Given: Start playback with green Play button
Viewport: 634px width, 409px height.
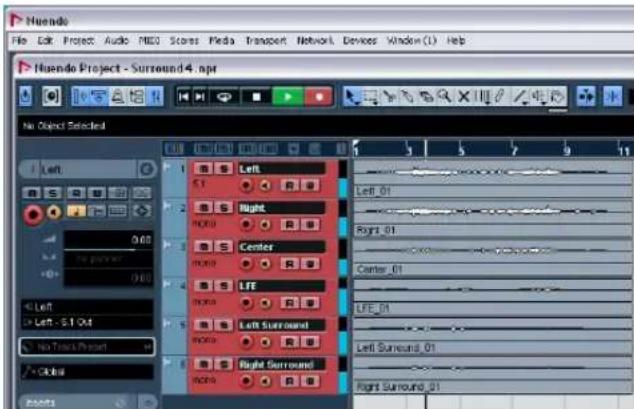Looking at the screenshot, I should click(x=288, y=97).
